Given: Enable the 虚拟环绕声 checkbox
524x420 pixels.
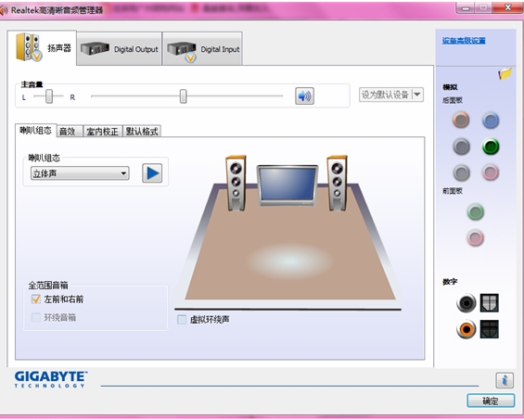Looking at the screenshot, I should coord(182,320).
